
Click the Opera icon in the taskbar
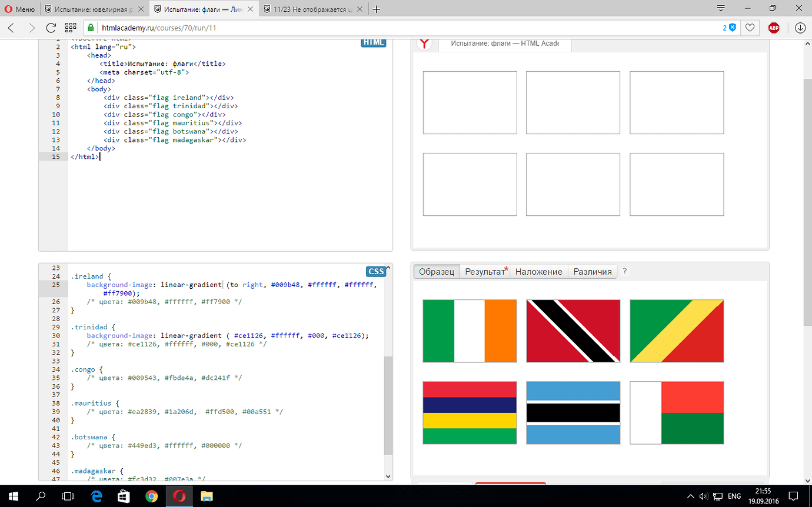(x=179, y=496)
